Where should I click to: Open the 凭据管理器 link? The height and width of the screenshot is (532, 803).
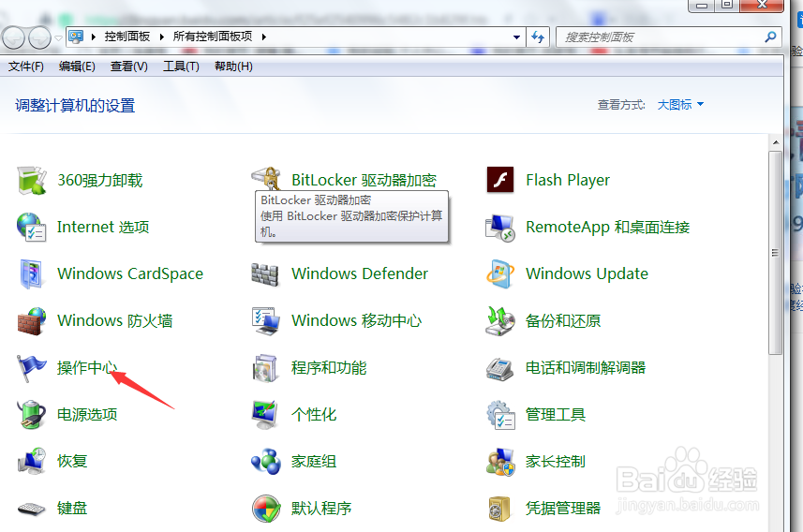(x=563, y=508)
